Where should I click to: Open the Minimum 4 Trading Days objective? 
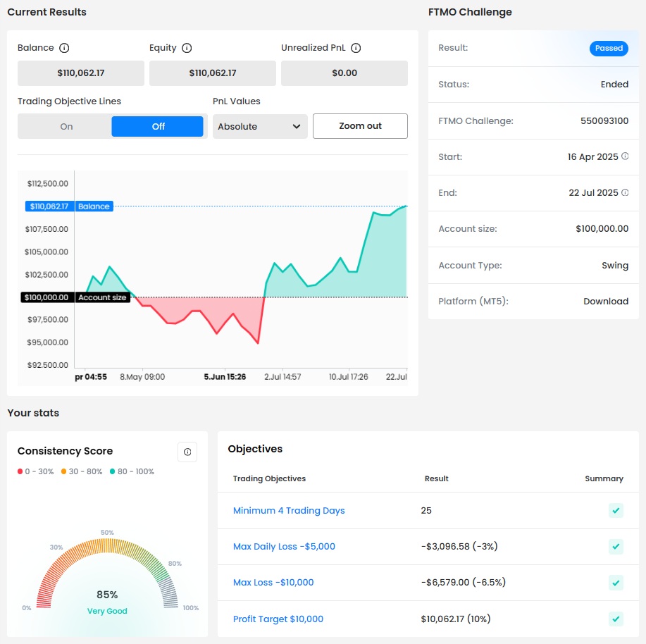click(x=289, y=511)
